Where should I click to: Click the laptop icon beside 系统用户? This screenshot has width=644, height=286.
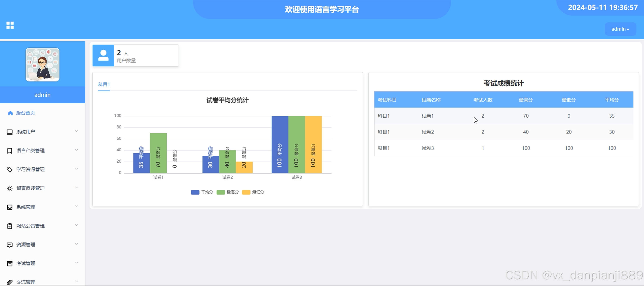tap(9, 132)
